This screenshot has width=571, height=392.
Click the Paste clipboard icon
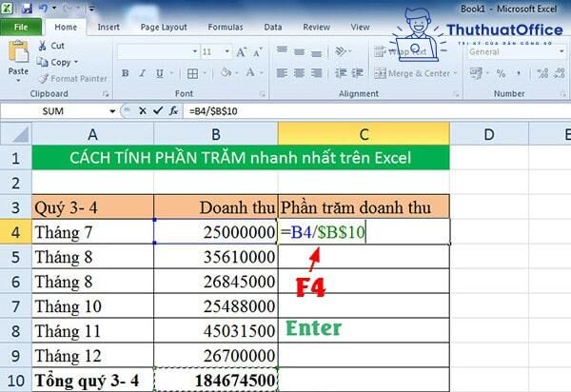(18, 51)
